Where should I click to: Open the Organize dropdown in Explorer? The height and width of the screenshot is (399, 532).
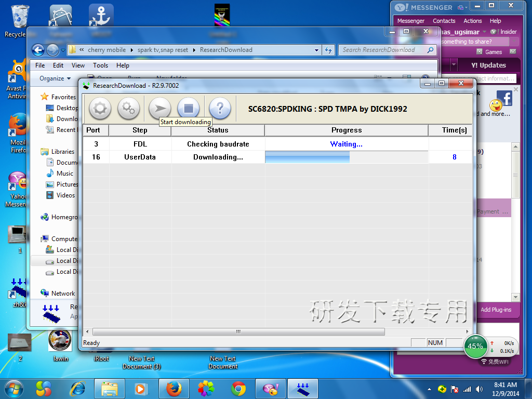[55, 78]
